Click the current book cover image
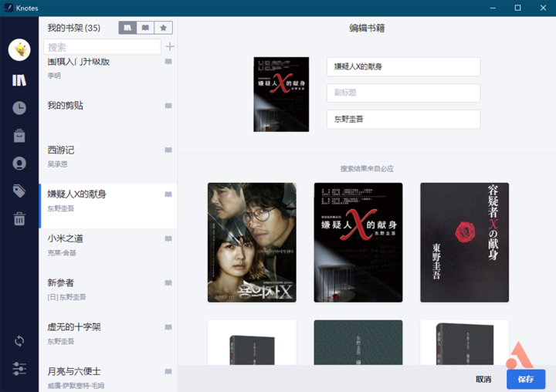 (x=281, y=94)
